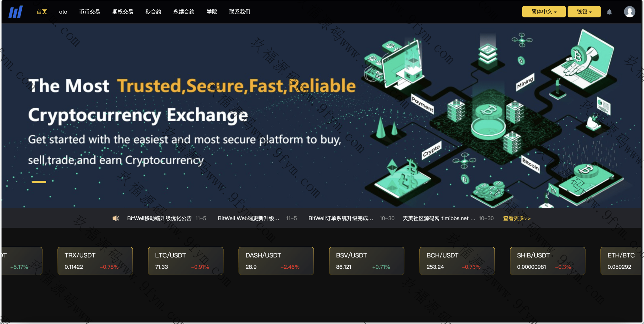This screenshot has width=644, height=324.
Task: Open the user avatar profile
Action: (x=629, y=12)
